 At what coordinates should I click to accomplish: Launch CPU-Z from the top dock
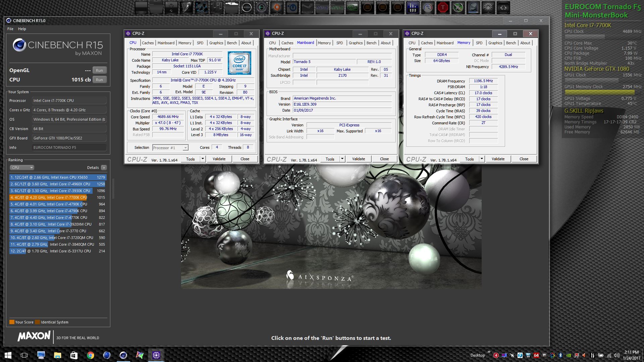click(x=322, y=7)
